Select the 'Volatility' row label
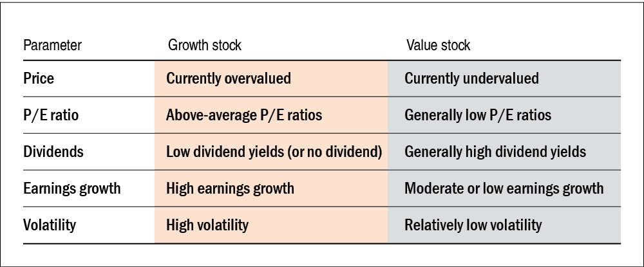Image resolution: width=644 pixels, height=267 pixels. 50,225
